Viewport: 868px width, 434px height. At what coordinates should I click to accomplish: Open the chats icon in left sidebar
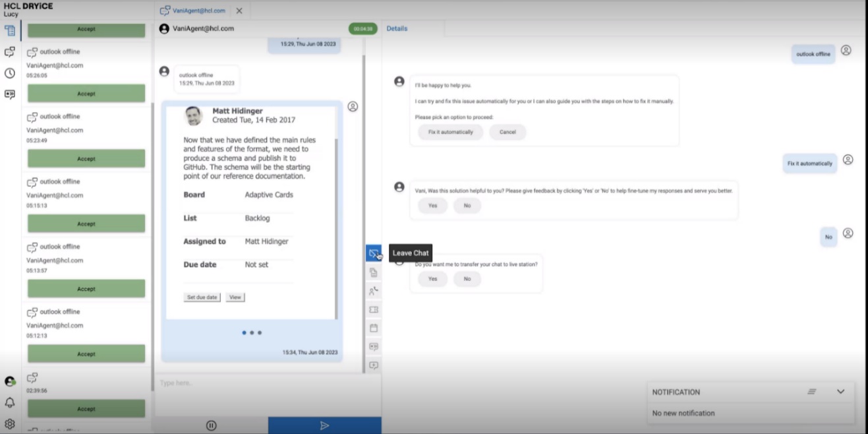pyautogui.click(x=10, y=51)
